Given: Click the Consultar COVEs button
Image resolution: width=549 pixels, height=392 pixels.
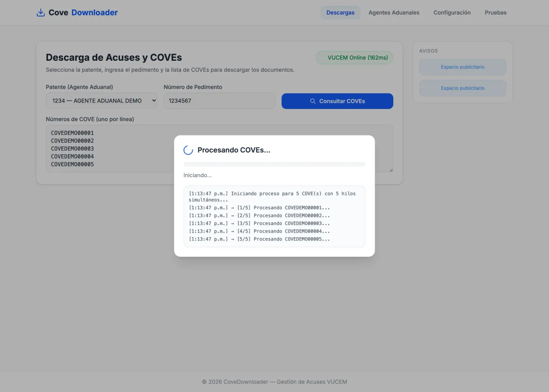Looking at the screenshot, I should (x=337, y=101).
